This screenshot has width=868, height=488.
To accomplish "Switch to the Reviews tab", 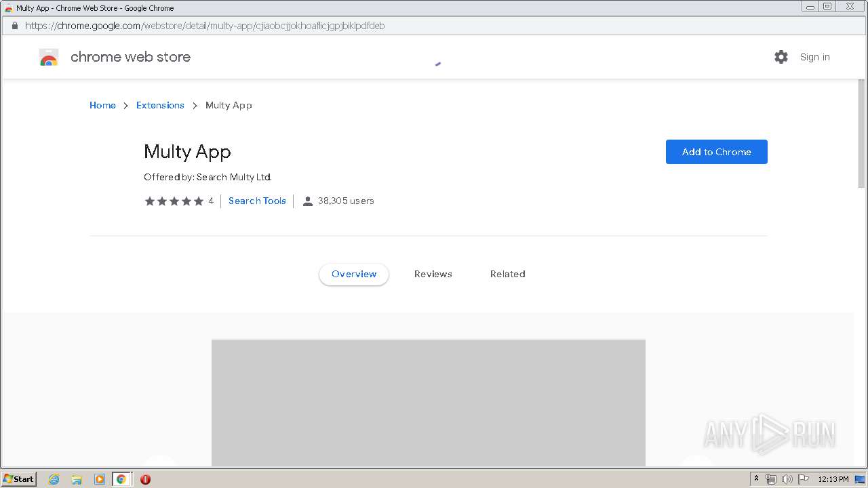I will click(433, 274).
